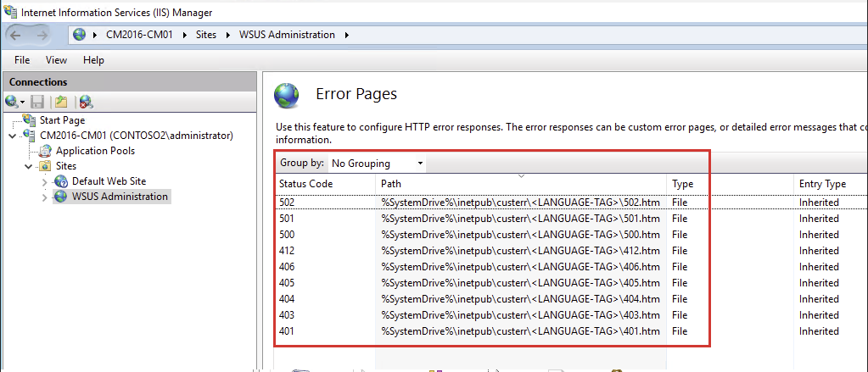The width and height of the screenshot is (868, 372).
Task: Click path ending in 500.htm
Action: [520, 235]
